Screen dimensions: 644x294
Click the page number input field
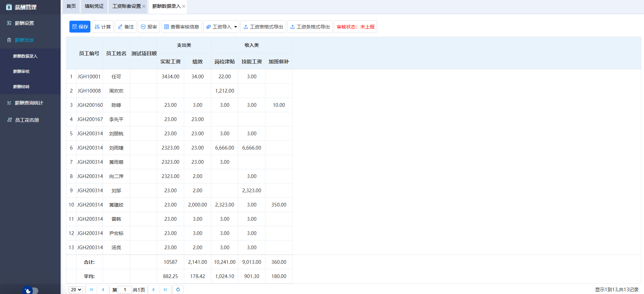click(125, 290)
